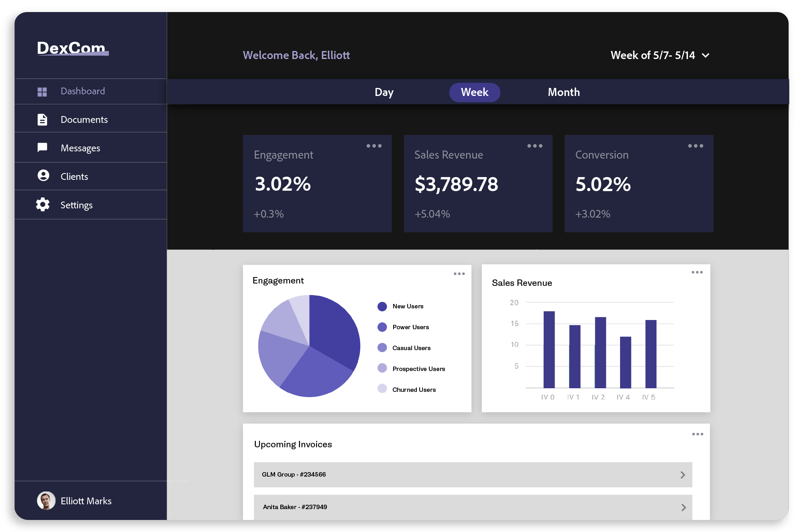
Task: Open the Engagement card options menu
Action: (374, 146)
